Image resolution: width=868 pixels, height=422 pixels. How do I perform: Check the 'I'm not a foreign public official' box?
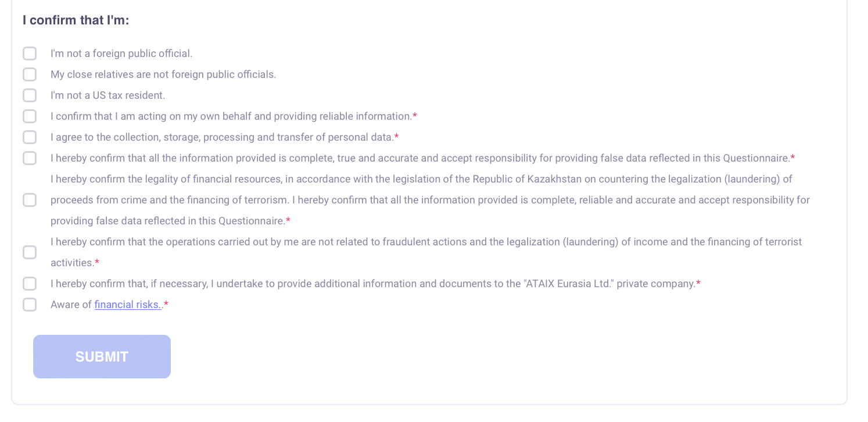pos(30,53)
